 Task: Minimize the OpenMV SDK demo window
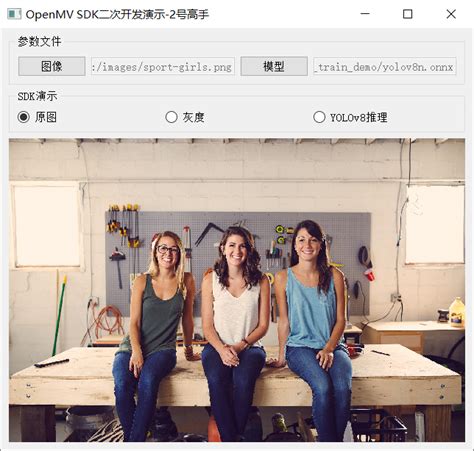[x=365, y=14]
